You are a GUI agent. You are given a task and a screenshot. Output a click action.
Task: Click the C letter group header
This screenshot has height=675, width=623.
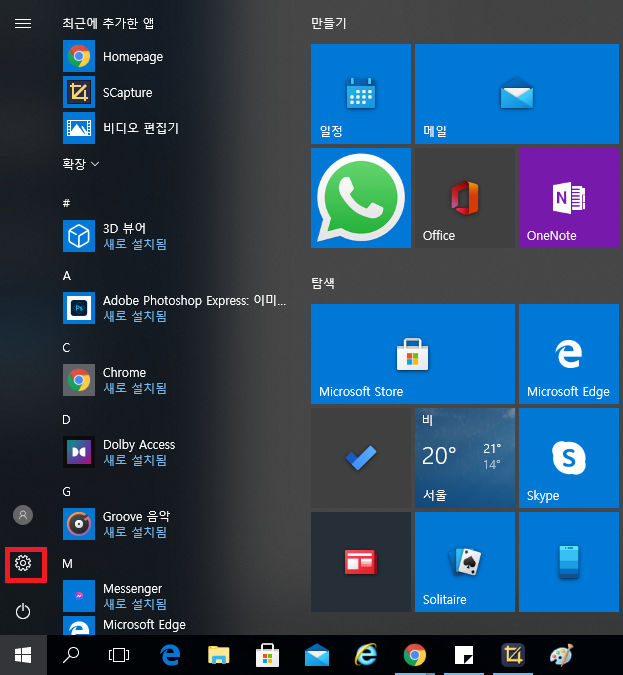click(66, 347)
